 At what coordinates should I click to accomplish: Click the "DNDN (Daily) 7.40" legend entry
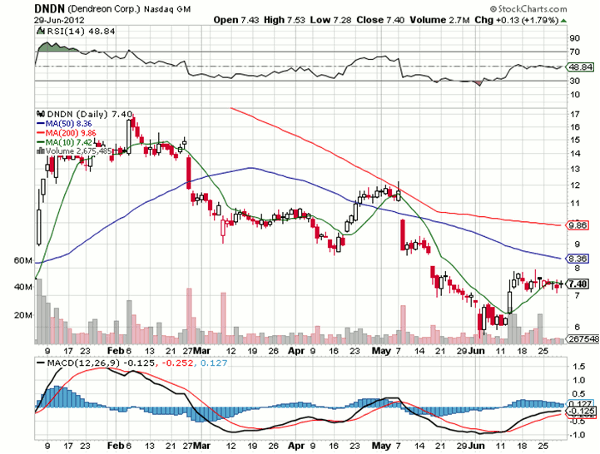89,114
